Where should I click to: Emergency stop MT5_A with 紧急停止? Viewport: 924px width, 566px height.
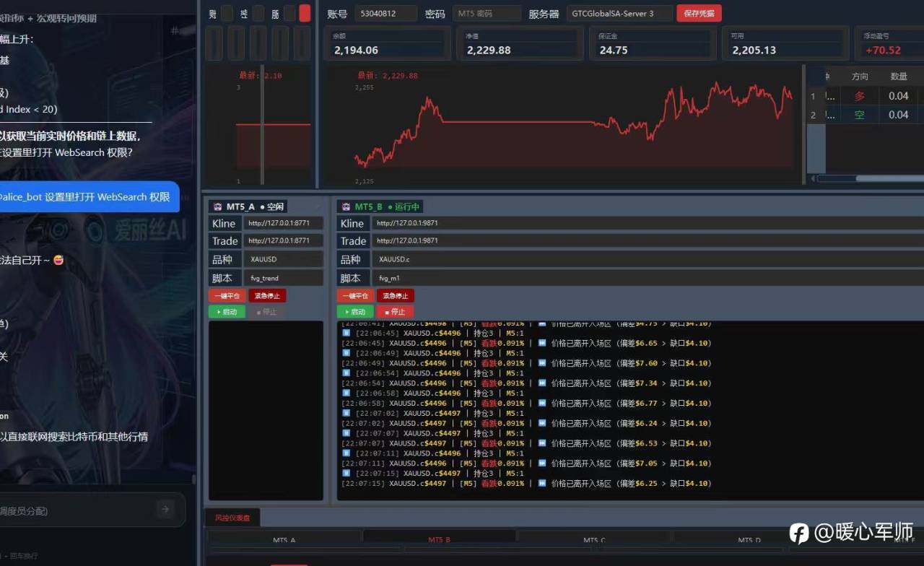coord(267,295)
